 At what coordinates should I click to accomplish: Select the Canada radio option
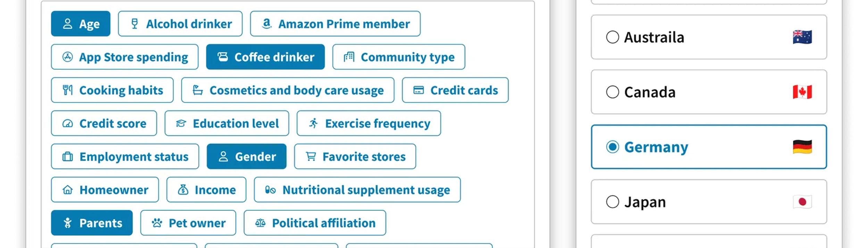(612, 92)
